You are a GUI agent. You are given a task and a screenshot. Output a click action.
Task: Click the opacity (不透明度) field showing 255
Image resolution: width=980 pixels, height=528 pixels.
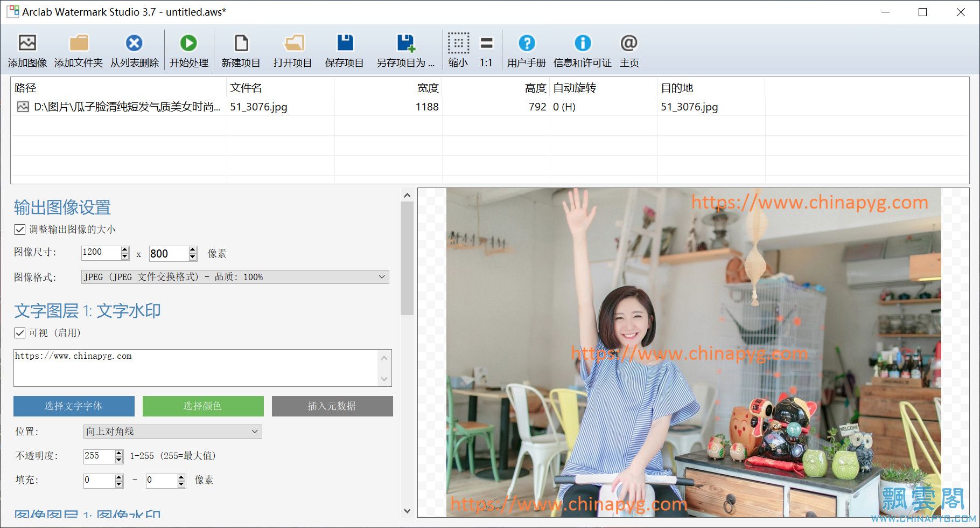click(99, 456)
